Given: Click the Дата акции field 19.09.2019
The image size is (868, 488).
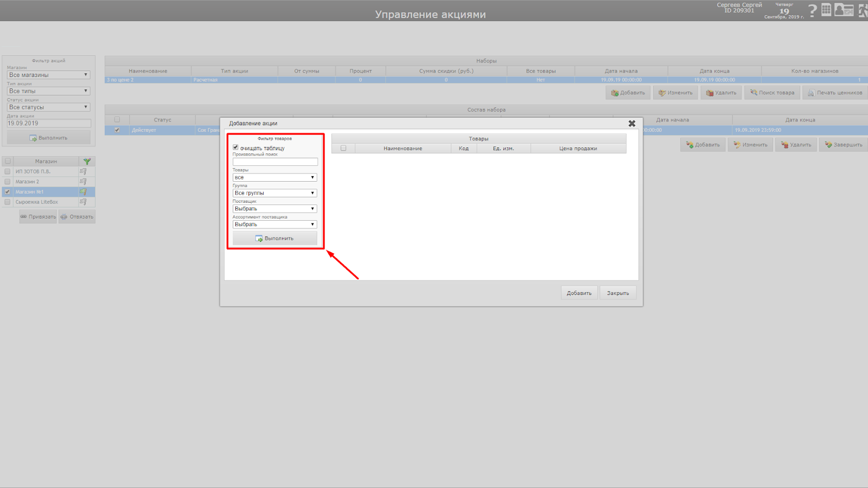Looking at the screenshot, I should pyautogui.click(x=49, y=124).
